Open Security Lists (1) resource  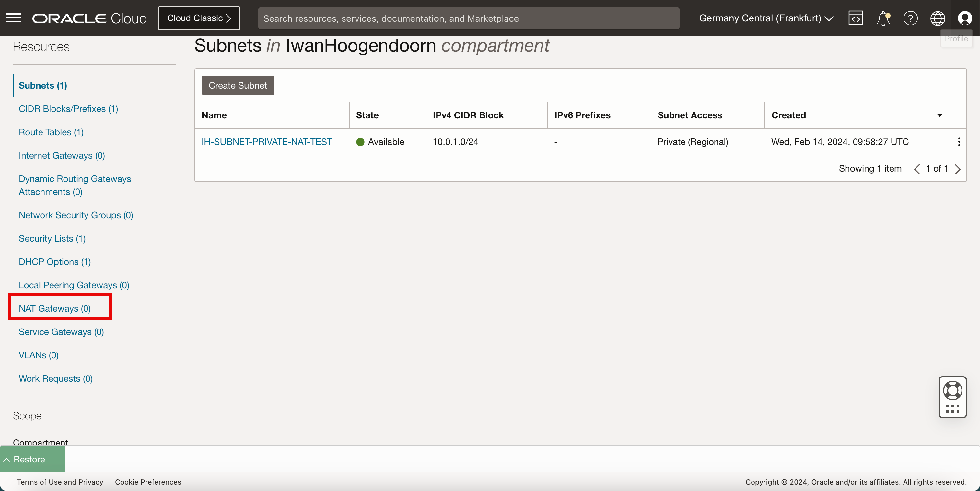pyautogui.click(x=52, y=238)
